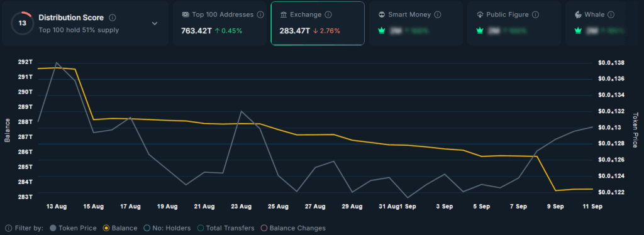The height and width of the screenshot is (235, 644).
Task: Enable the Total Transfers filter
Action: pos(226,228)
